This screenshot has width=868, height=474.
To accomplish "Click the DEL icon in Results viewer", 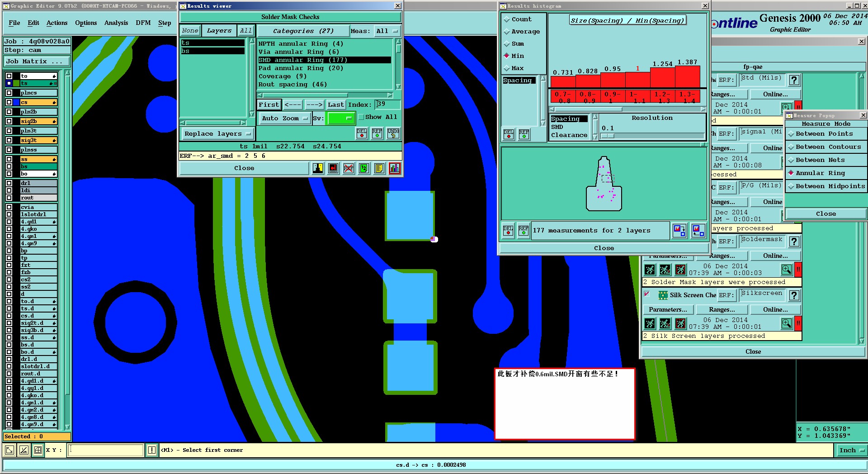I will pyautogui.click(x=362, y=133).
